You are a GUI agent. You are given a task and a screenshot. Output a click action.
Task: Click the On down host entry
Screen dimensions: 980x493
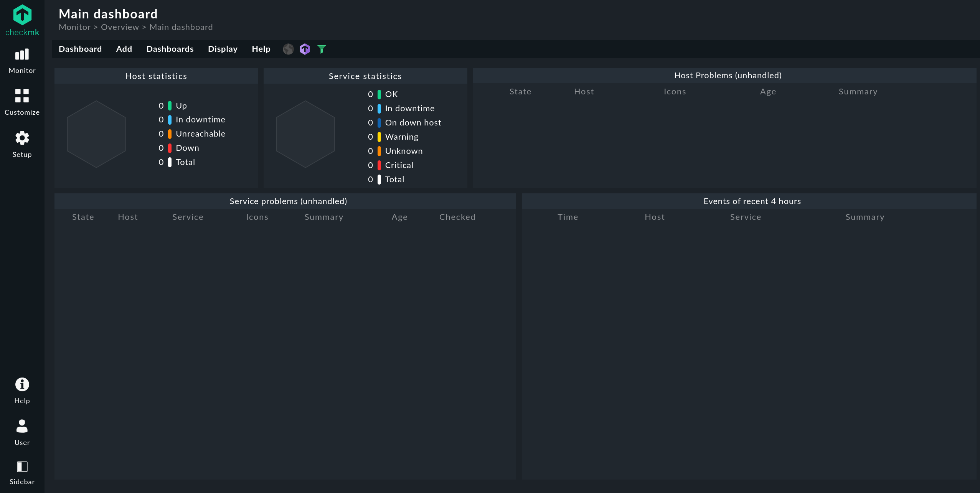pos(413,123)
